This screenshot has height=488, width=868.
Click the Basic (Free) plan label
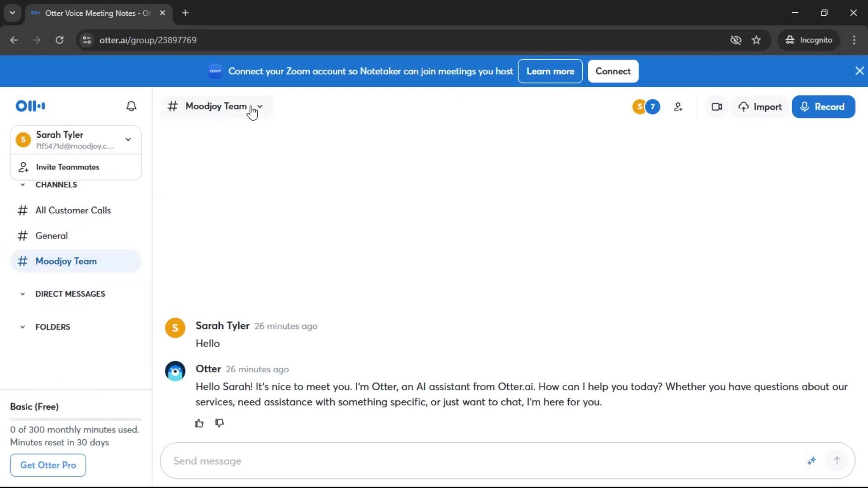click(34, 407)
